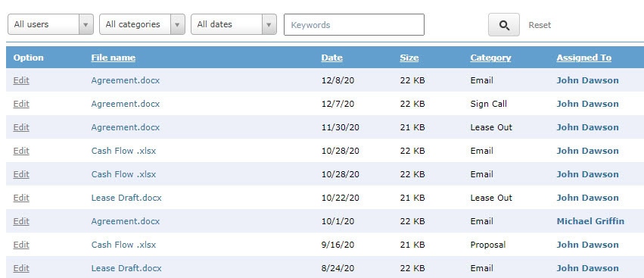This screenshot has width=644, height=278.
Task: Select Lease Out category in 10/22/20 row
Action: 491,198
